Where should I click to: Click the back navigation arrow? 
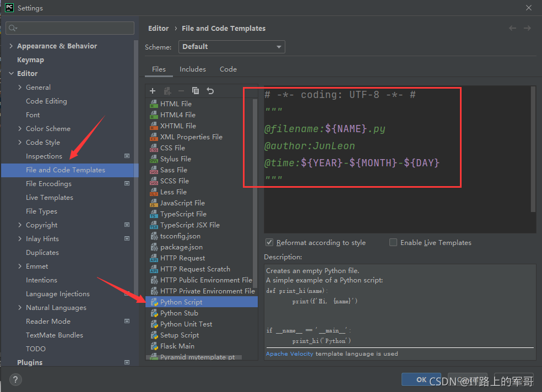pos(513,28)
